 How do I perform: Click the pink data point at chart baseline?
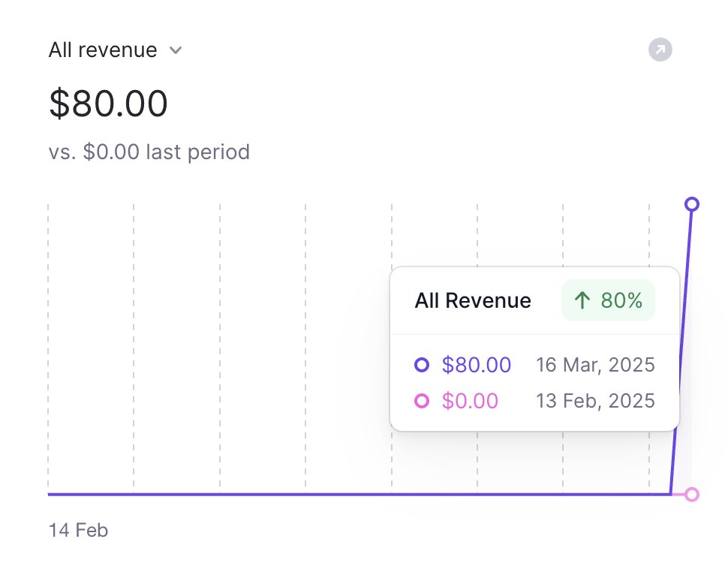(x=692, y=495)
